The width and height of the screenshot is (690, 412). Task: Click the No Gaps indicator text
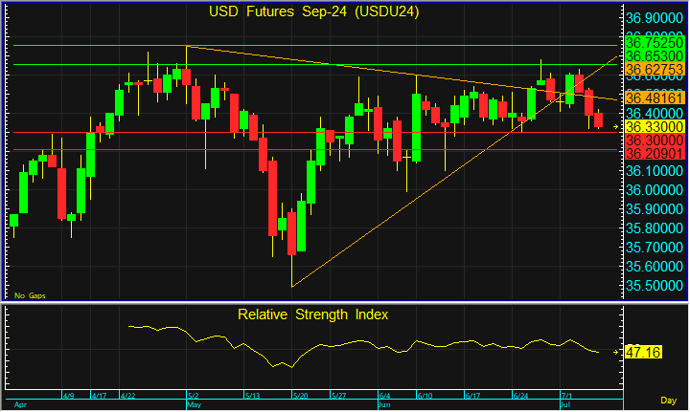click(29, 295)
